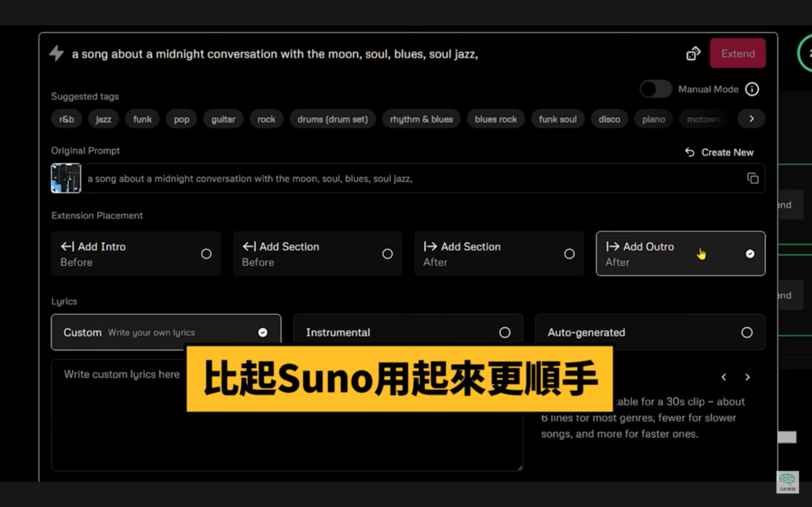
Task: Select Auto-generated lyrics
Action: tap(650, 332)
